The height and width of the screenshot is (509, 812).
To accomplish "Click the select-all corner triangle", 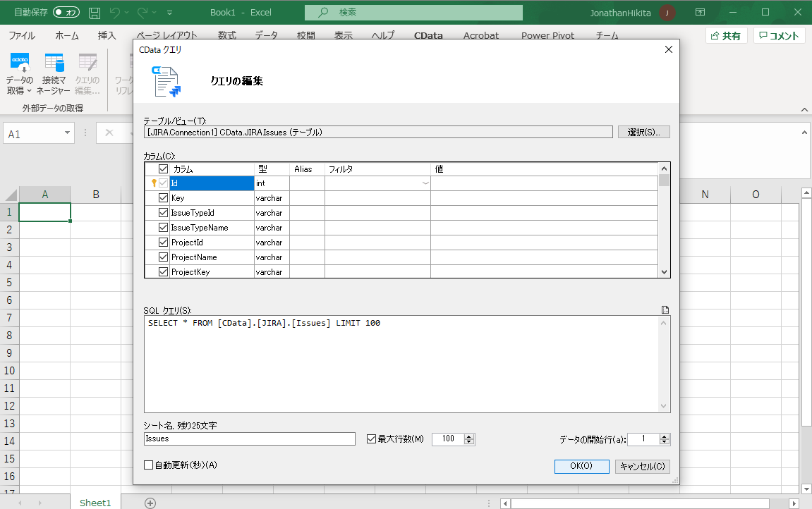I will [11, 195].
